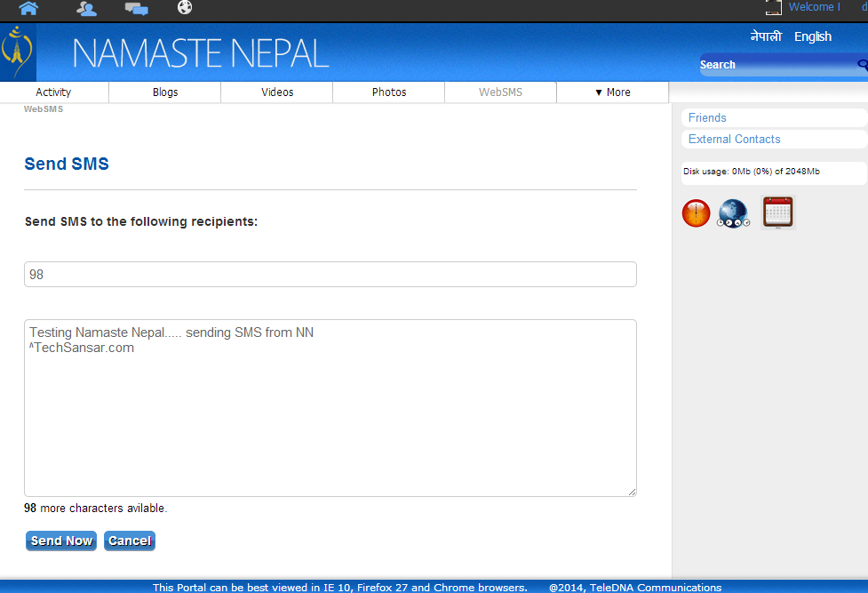
Task: Open the red clock widget icon
Action: tap(696, 213)
